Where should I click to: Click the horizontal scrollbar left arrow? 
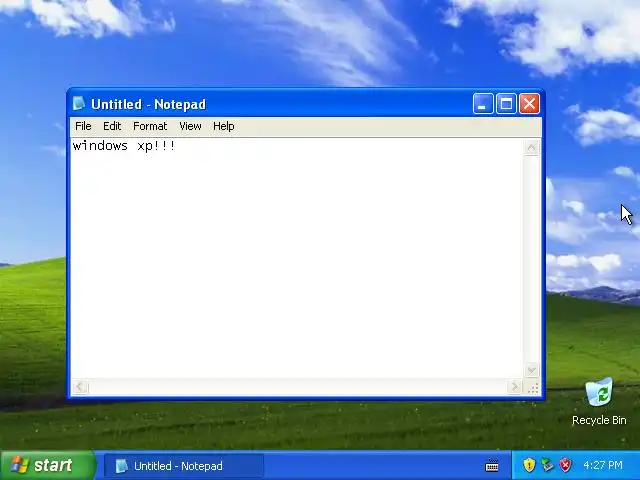click(x=80, y=387)
